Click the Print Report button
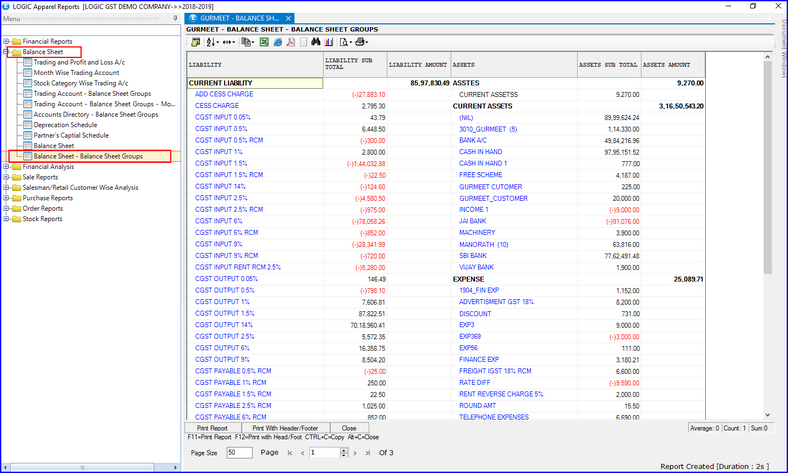 coord(212,428)
